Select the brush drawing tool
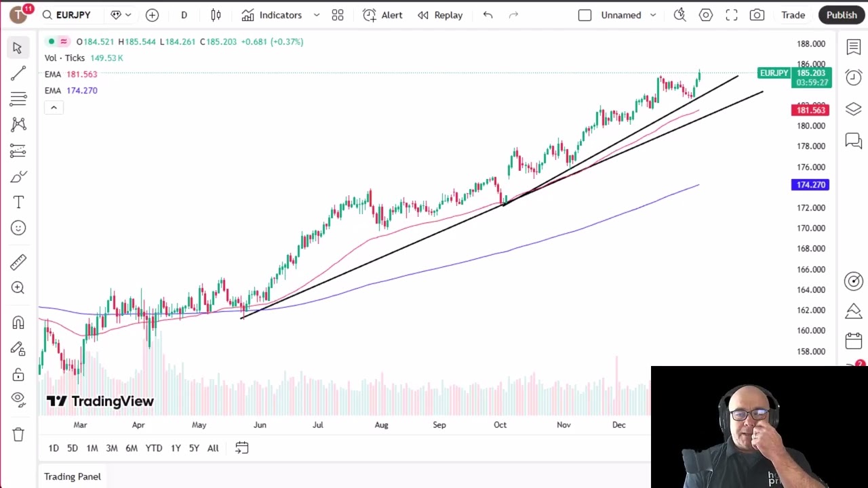The image size is (868, 488). pyautogui.click(x=18, y=177)
